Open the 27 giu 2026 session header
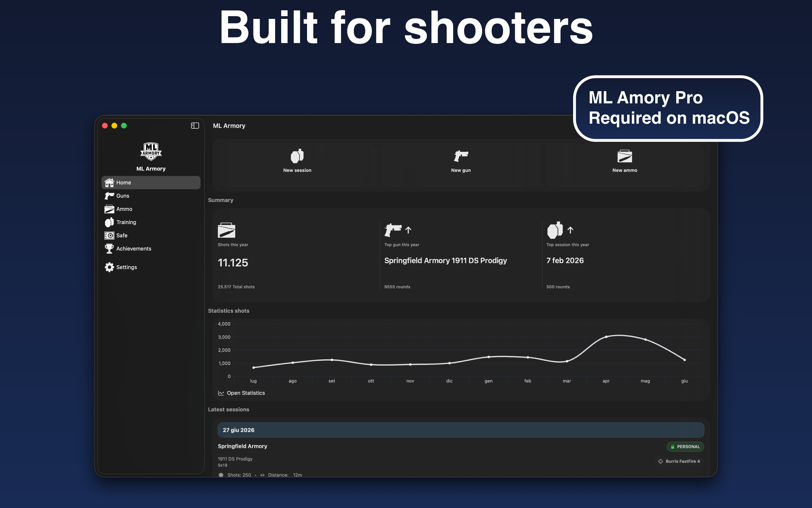This screenshot has width=812, height=508. (x=461, y=430)
